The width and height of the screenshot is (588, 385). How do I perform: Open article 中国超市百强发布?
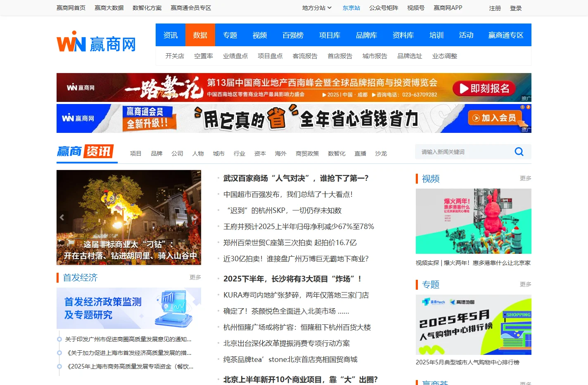pos(288,194)
